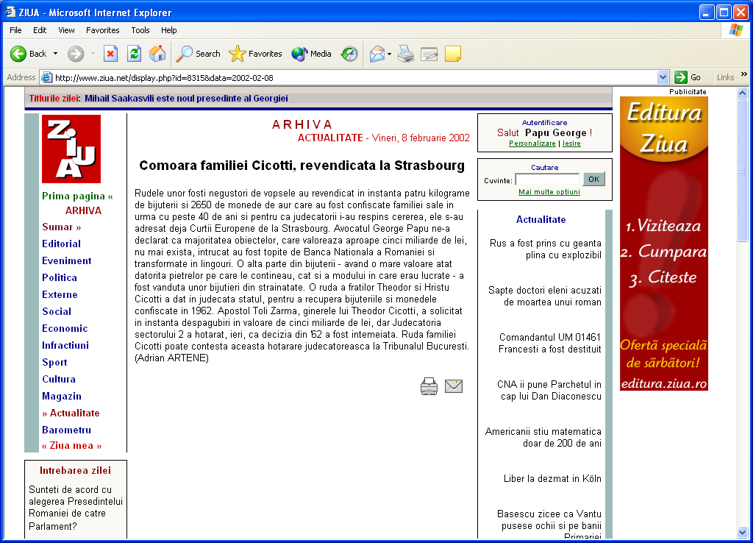756x543 pixels.
Task: Click the ZIUA red logo
Action: [x=71, y=149]
